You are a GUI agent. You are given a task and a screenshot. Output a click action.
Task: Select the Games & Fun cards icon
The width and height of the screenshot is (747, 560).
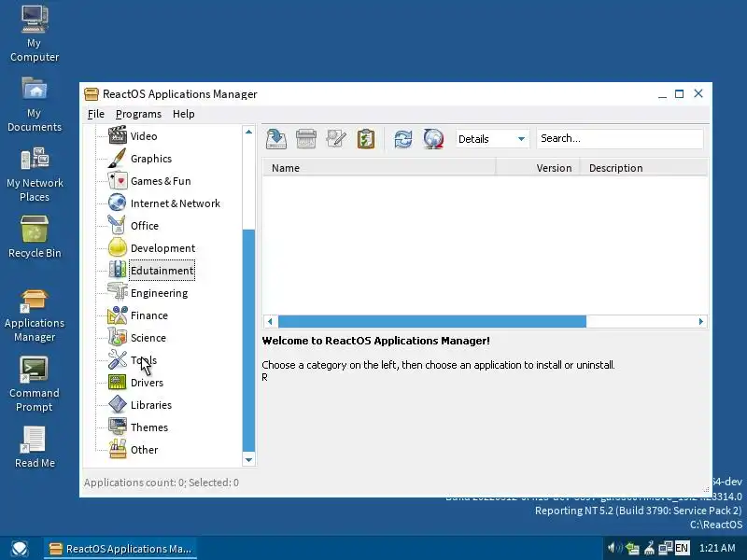[118, 180]
